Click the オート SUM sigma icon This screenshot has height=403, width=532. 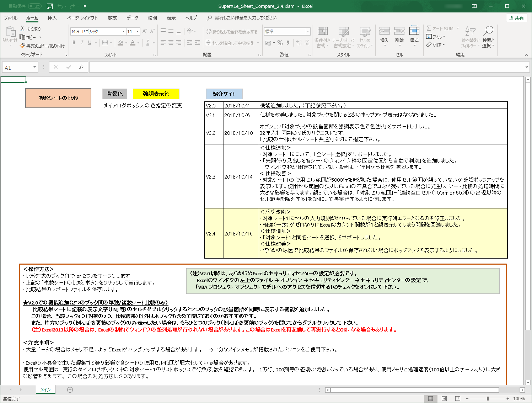tap(429, 28)
